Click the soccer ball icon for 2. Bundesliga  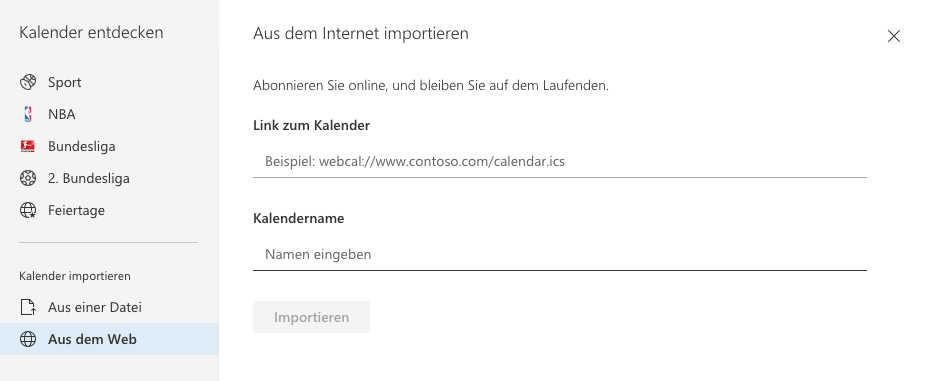[x=28, y=178]
